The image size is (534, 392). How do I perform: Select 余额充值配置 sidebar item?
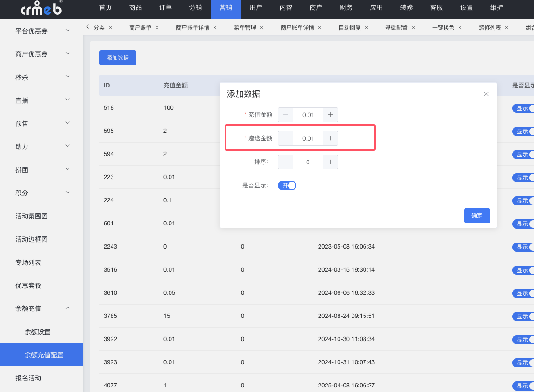pyautogui.click(x=42, y=355)
